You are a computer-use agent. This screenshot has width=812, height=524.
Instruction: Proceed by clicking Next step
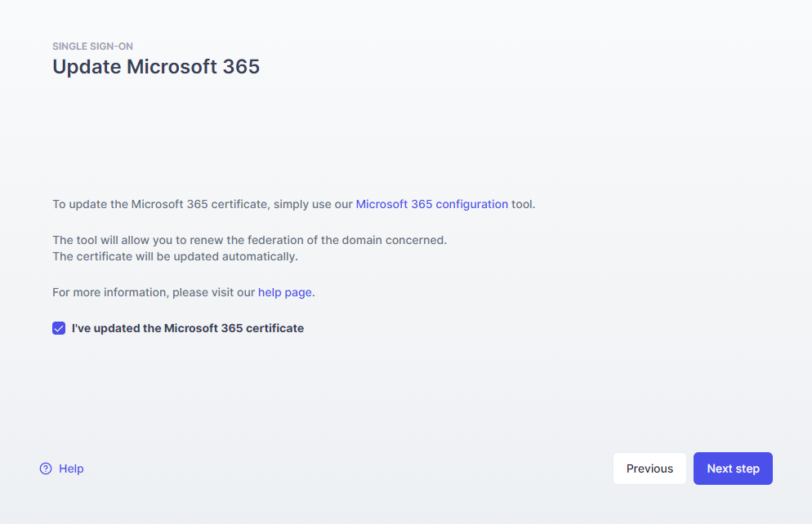[x=733, y=468]
